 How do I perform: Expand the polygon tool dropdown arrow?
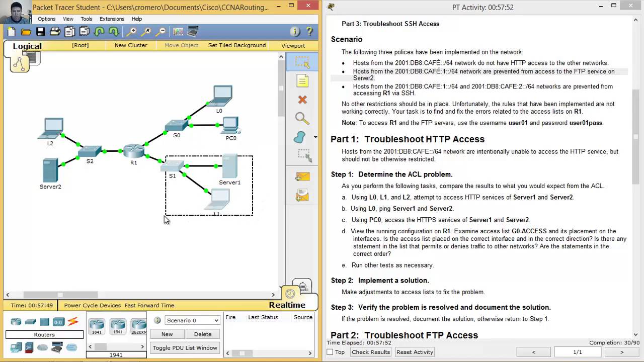tap(315, 137)
